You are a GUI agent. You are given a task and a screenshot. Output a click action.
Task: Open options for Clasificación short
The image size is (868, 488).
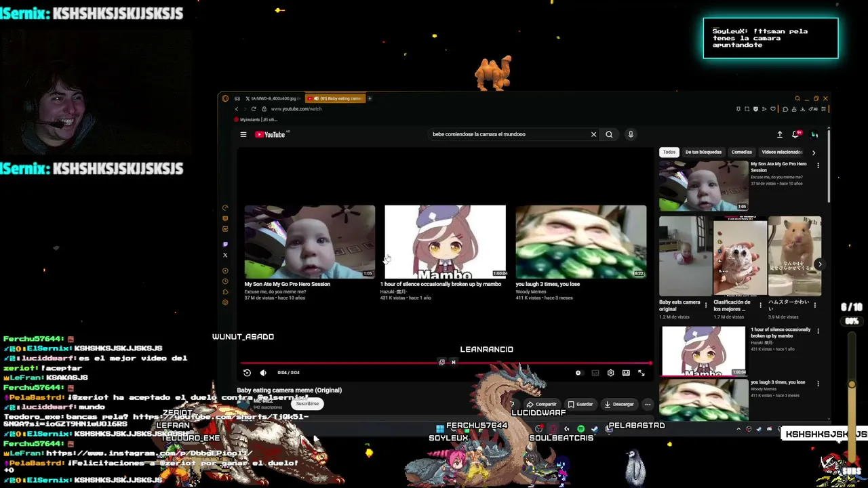pyautogui.click(x=760, y=306)
